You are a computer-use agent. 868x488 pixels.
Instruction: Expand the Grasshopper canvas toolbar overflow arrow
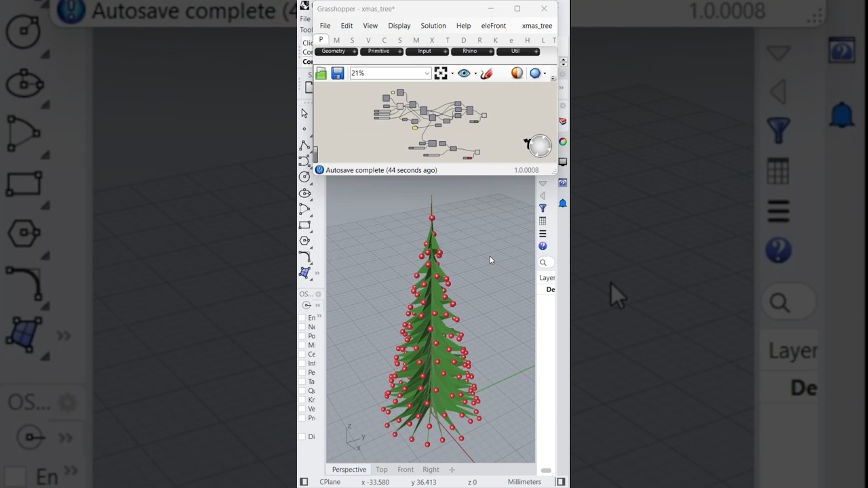coord(553,79)
